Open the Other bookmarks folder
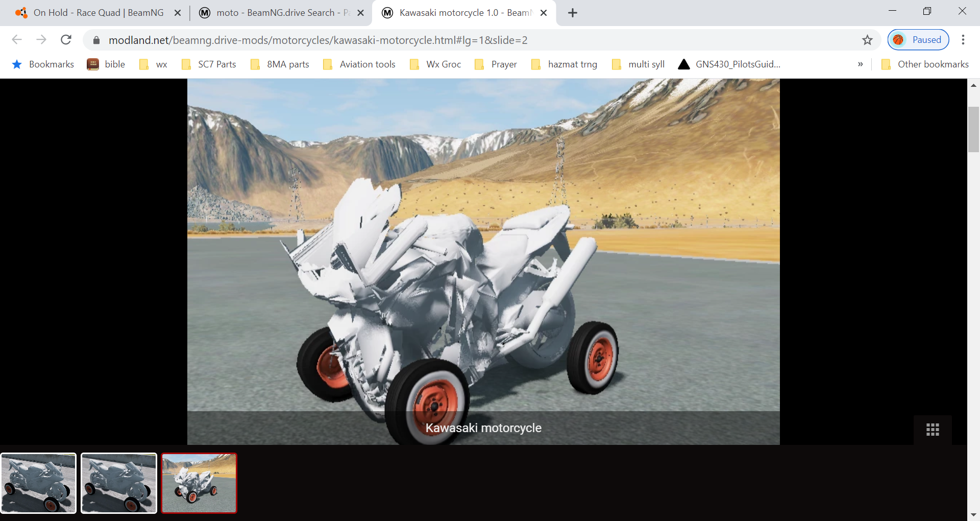 click(x=925, y=64)
